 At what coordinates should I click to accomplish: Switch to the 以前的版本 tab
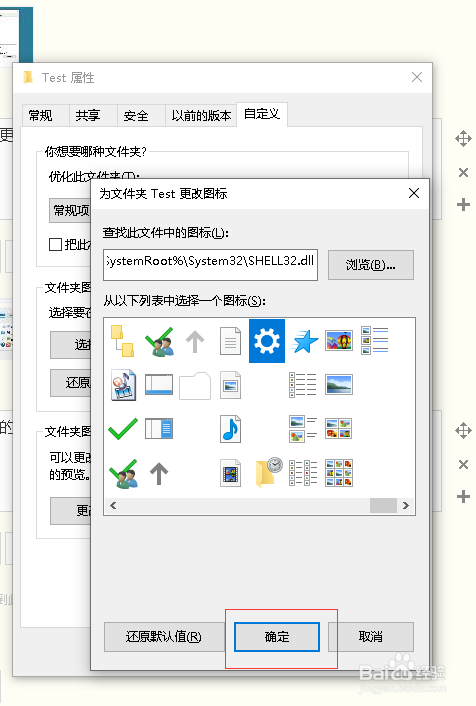coord(201,116)
